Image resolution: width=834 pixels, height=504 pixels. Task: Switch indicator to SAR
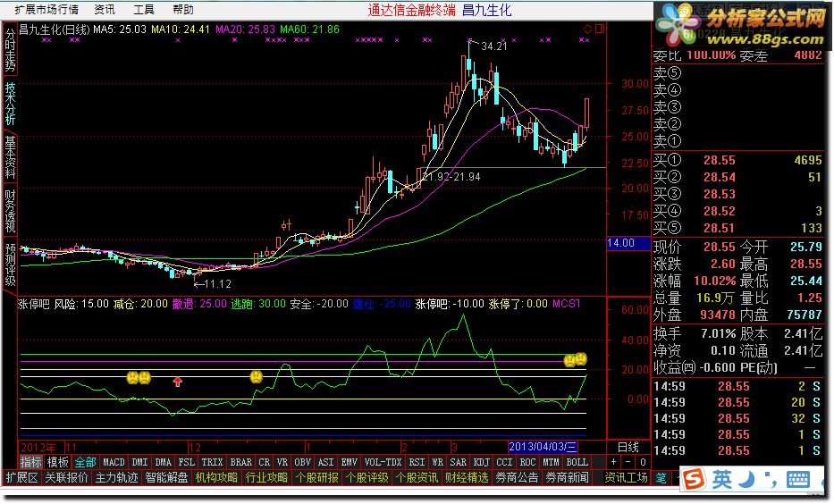coord(458,462)
